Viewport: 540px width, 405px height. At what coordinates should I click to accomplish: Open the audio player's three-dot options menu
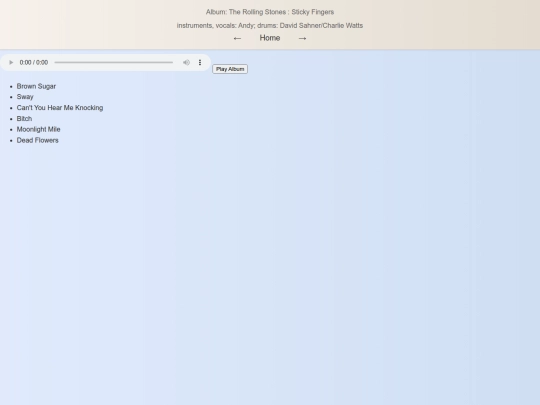200,62
